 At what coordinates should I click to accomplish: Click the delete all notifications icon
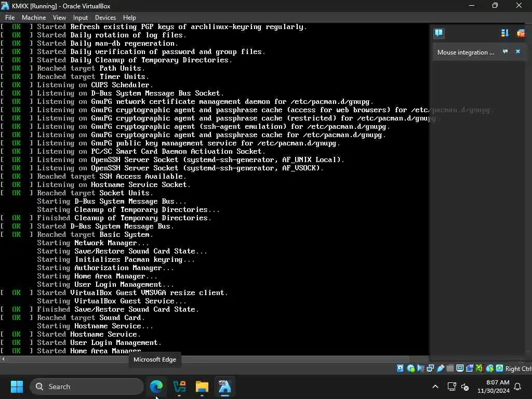click(521, 33)
